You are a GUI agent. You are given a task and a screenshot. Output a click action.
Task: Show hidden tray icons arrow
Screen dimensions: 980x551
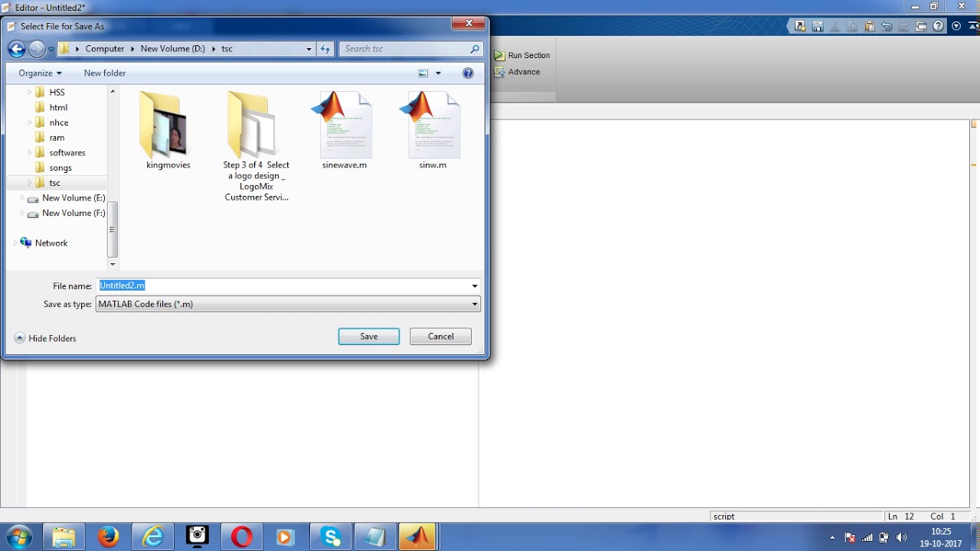click(833, 537)
